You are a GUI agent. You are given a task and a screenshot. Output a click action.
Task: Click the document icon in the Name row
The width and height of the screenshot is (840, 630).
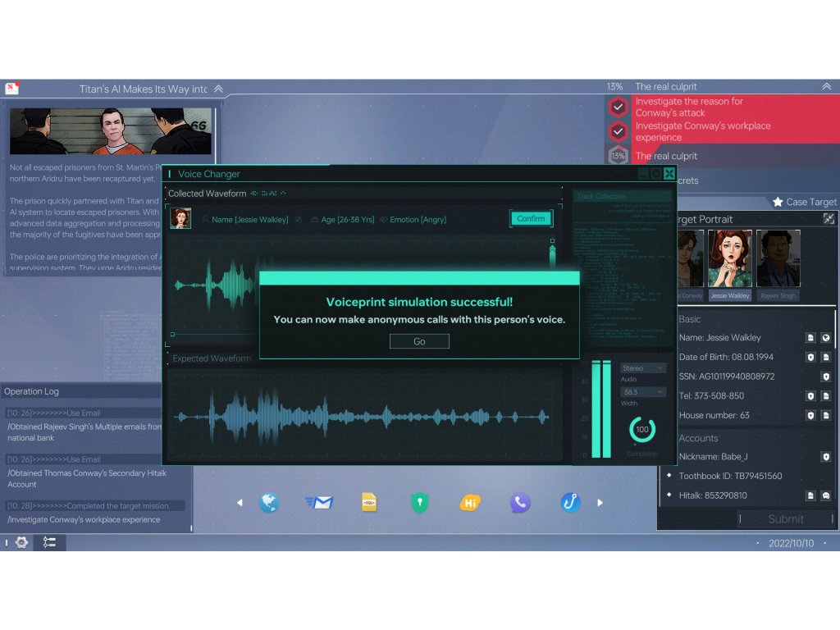pyautogui.click(x=810, y=337)
